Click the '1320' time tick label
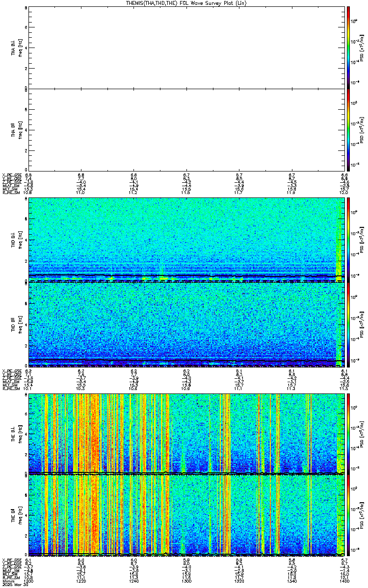 pos(239,581)
